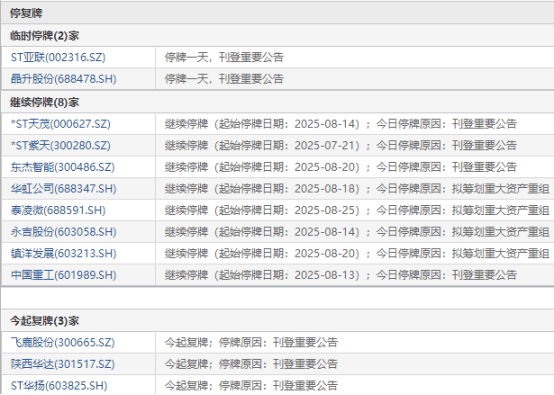Select 中国重工 suspension detail dated 2025-08-13

click(341, 275)
